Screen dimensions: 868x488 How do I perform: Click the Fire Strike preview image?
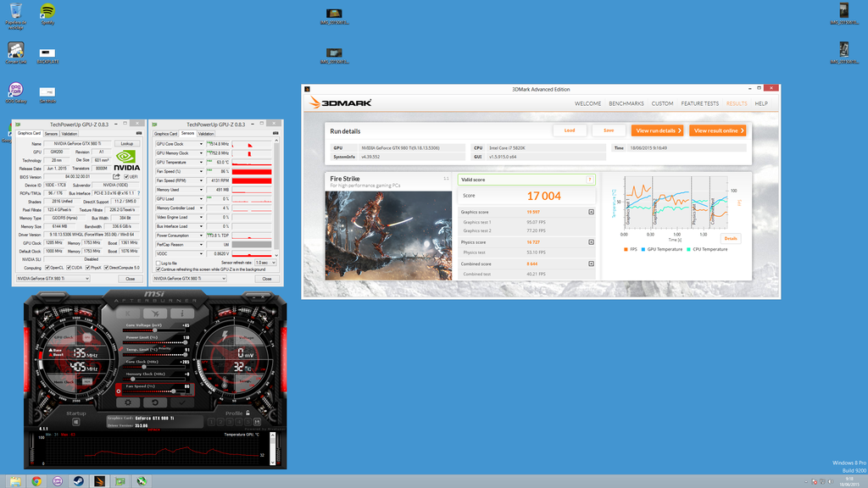[x=388, y=236]
